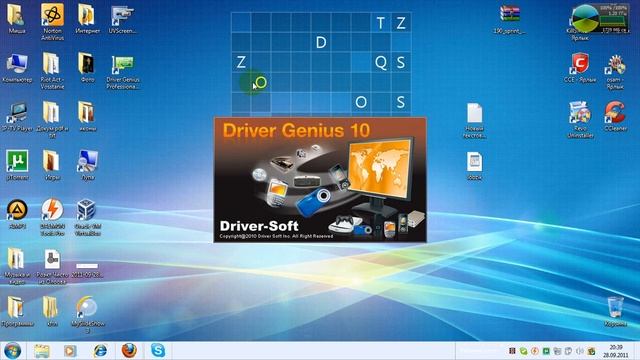The height and width of the screenshot is (360, 640).
Task: Click the speaker volume tray icon
Action: (x=580, y=351)
